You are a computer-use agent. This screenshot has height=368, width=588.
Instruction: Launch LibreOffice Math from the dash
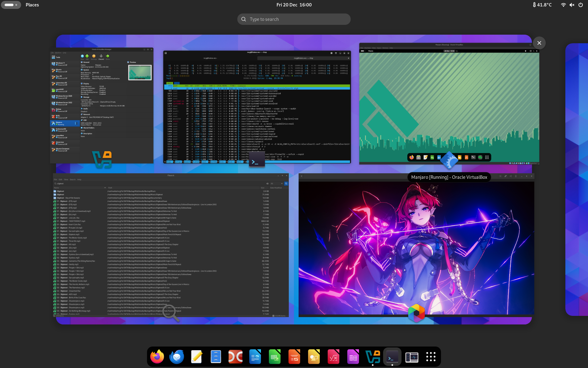(x=334, y=357)
